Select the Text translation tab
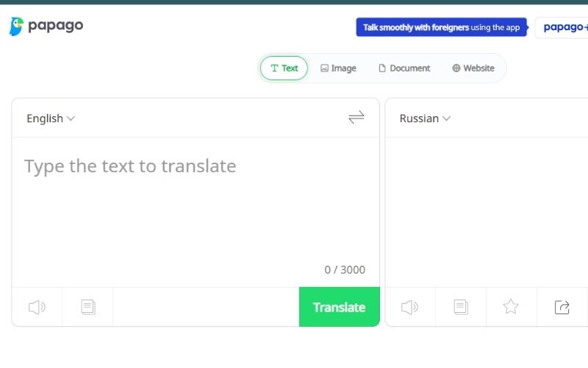Screen dimensions: 588x368 click(284, 68)
